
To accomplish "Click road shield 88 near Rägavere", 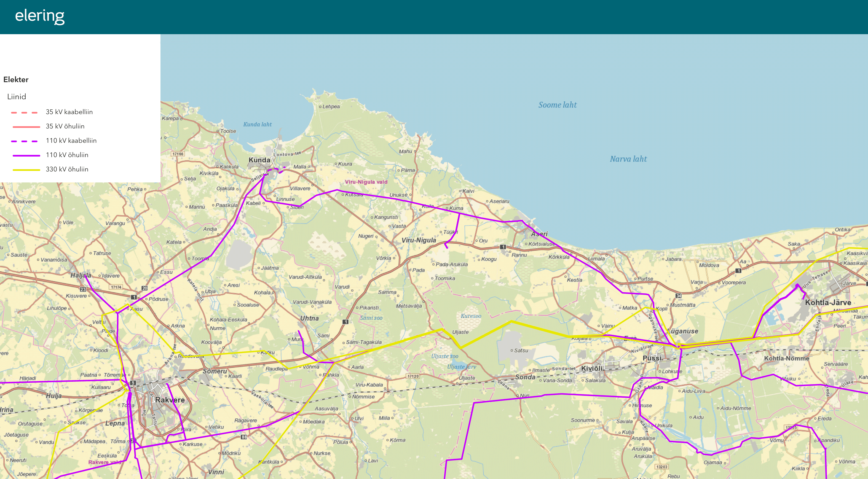I will (x=244, y=437).
